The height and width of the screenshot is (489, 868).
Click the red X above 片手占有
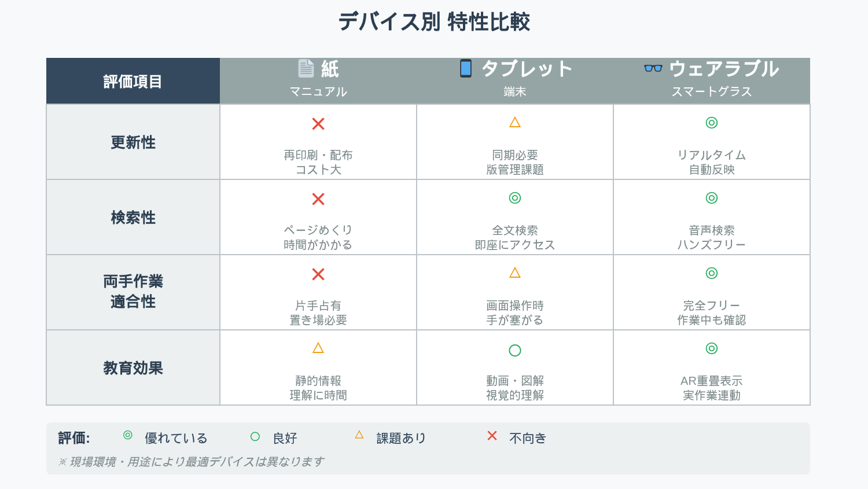click(x=318, y=274)
